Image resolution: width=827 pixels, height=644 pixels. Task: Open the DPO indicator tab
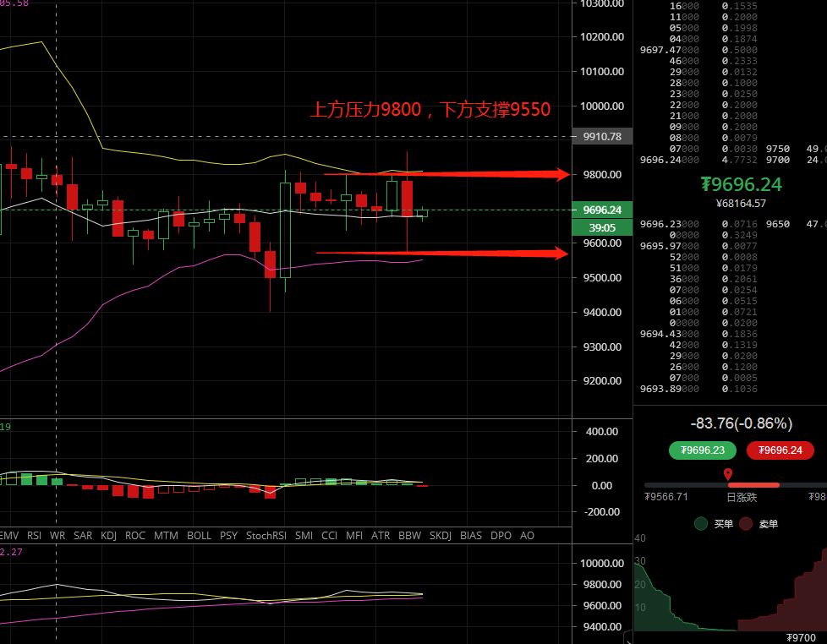[x=501, y=536]
